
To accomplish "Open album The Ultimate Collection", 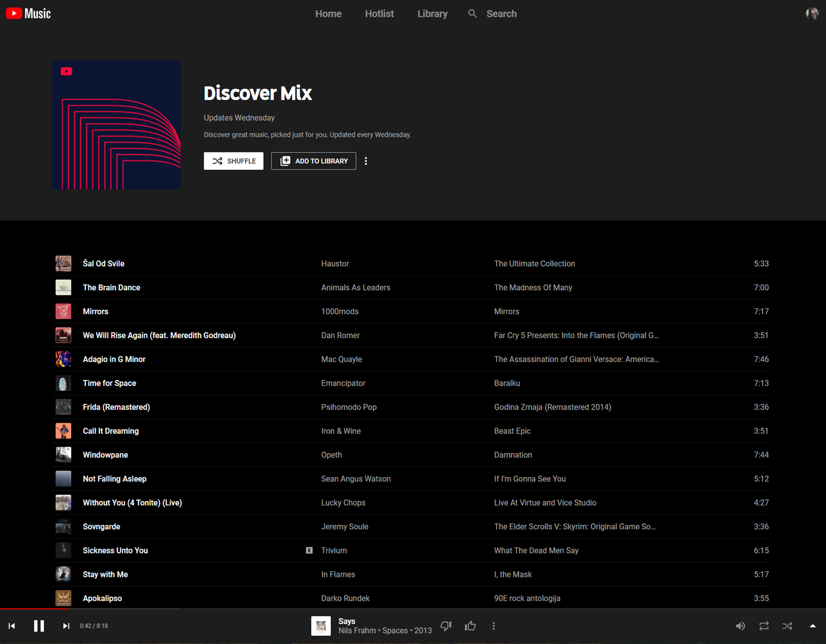I will (534, 263).
